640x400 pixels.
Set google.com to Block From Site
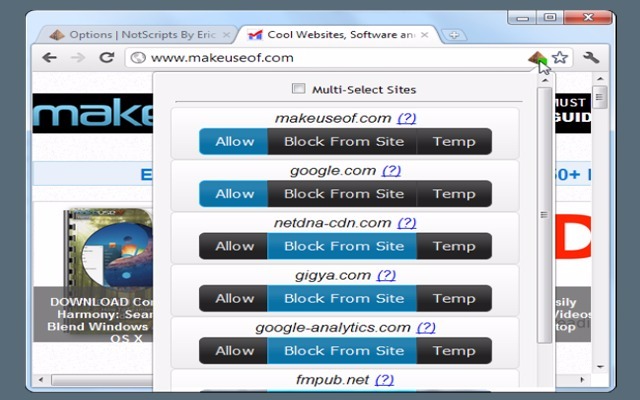(343, 193)
